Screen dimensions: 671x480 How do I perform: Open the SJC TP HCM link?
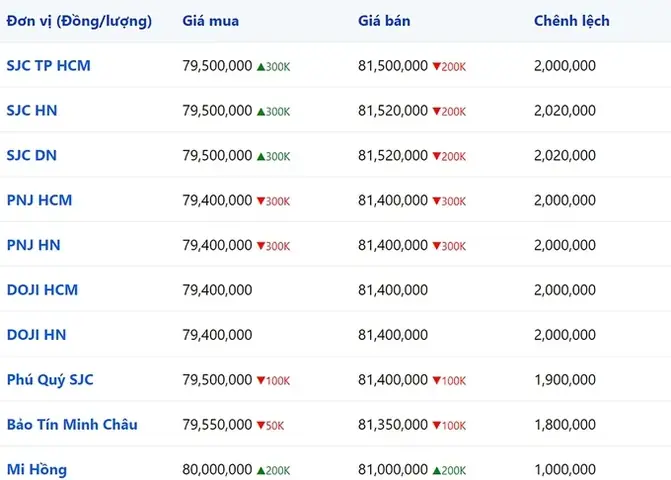48,65
